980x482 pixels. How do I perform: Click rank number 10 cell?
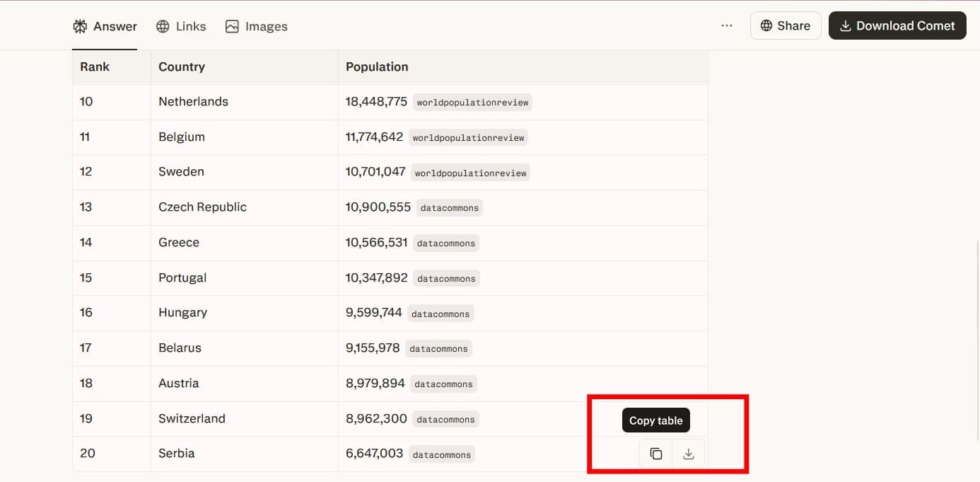(112, 101)
